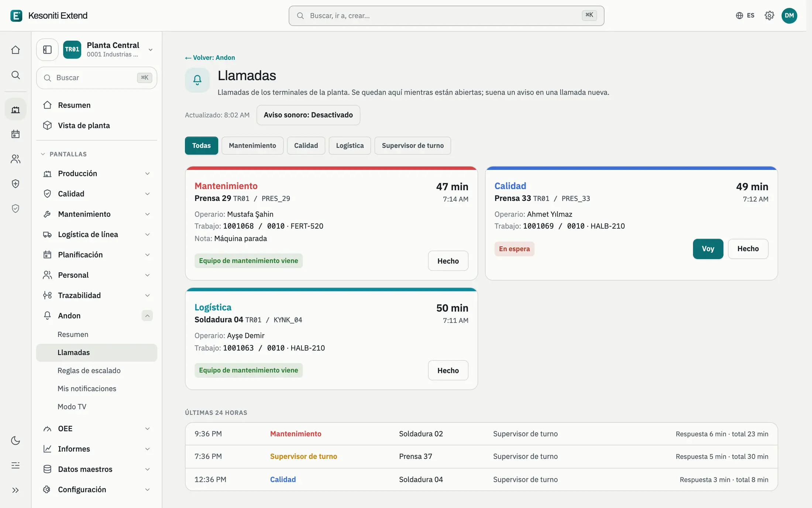Viewport: 812px width, 508px height.
Task: Open Reglas de escalado page
Action: click(x=97, y=371)
